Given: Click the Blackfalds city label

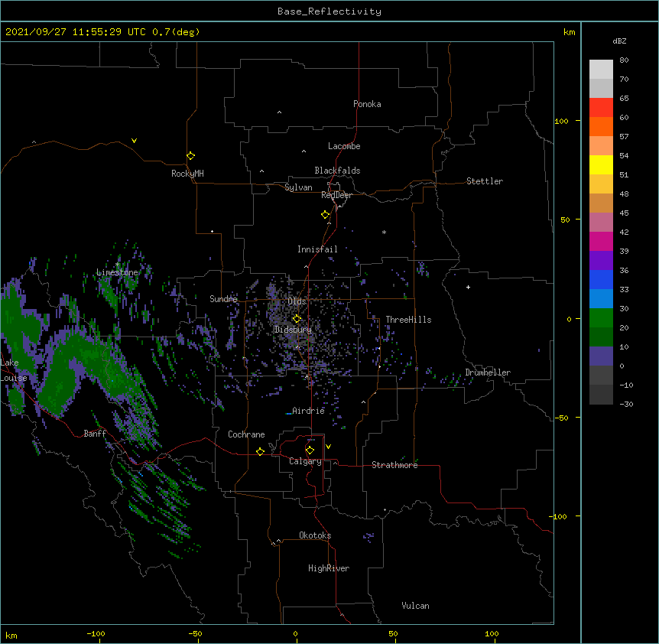Looking at the screenshot, I should (x=337, y=171).
